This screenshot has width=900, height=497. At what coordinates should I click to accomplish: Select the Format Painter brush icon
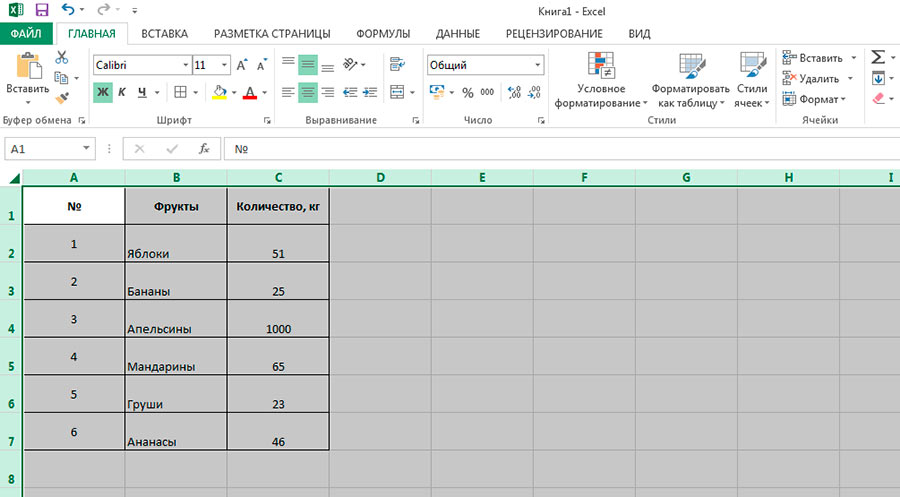(62, 98)
